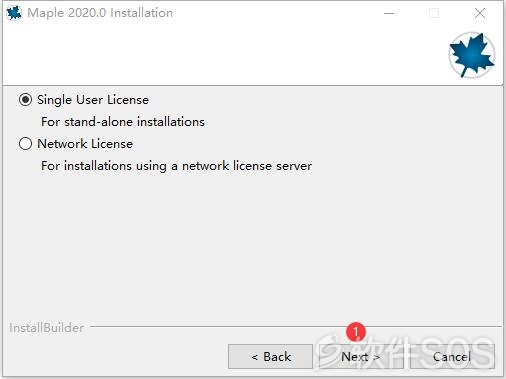Go to the next installation step
Image resolution: width=506 pixels, height=379 pixels.
(x=361, y=357)
